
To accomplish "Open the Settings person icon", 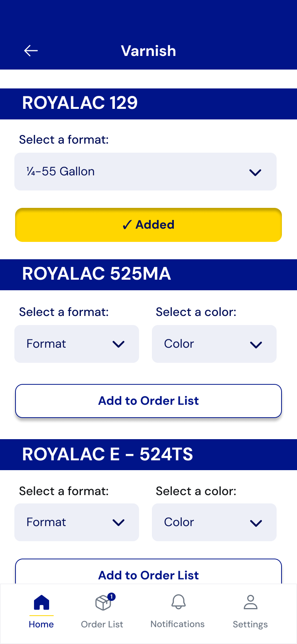I will 250,602.
